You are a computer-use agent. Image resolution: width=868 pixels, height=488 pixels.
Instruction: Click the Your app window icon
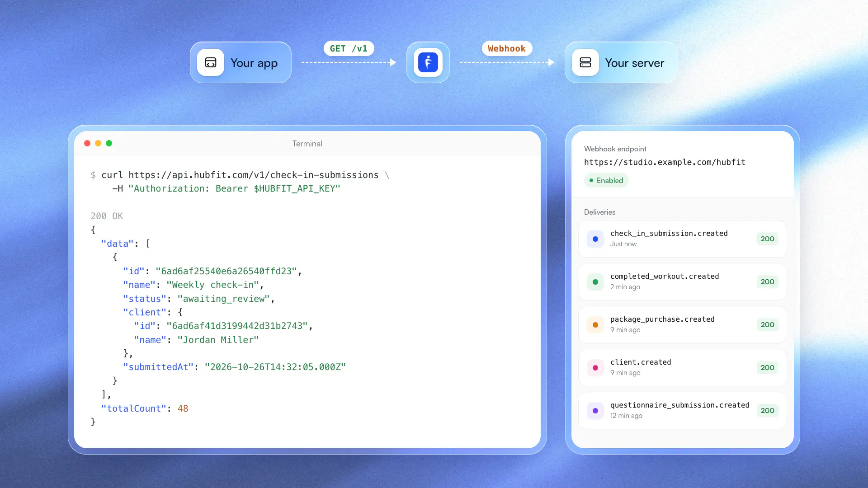click(211, 62)
